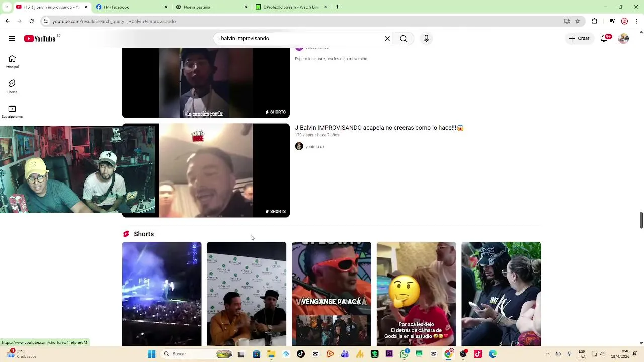644x362 pixels.
Task: Open a new tab with the plus
Action: (337, 7)
